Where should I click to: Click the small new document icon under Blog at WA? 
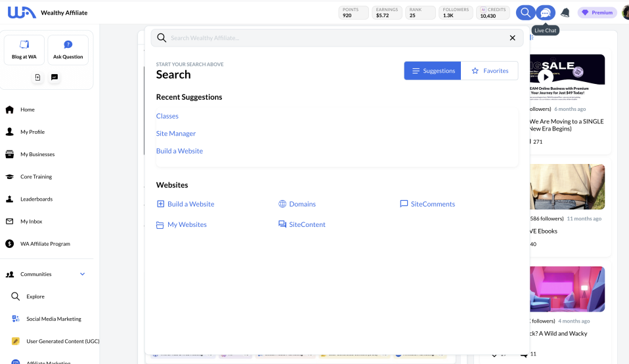pyautogui.click(x=37, y=77)
